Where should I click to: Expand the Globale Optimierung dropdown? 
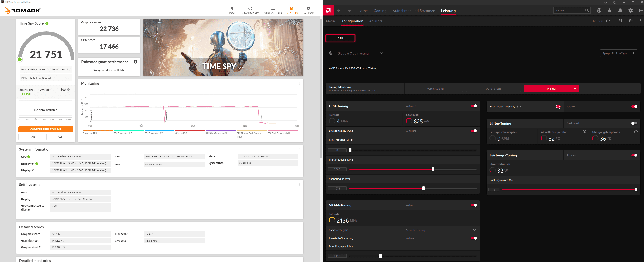tap(381, 53)
